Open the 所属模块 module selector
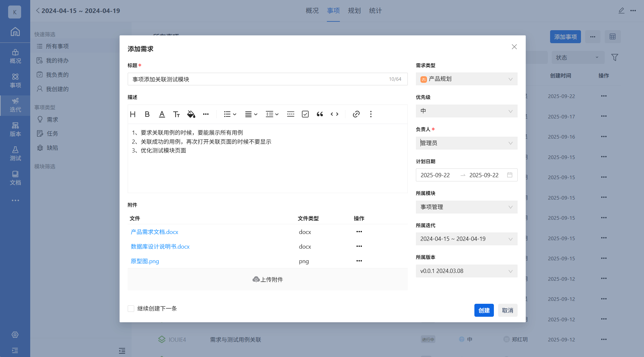The height and width of the screenshot is (357, 644). click(466, 207)
